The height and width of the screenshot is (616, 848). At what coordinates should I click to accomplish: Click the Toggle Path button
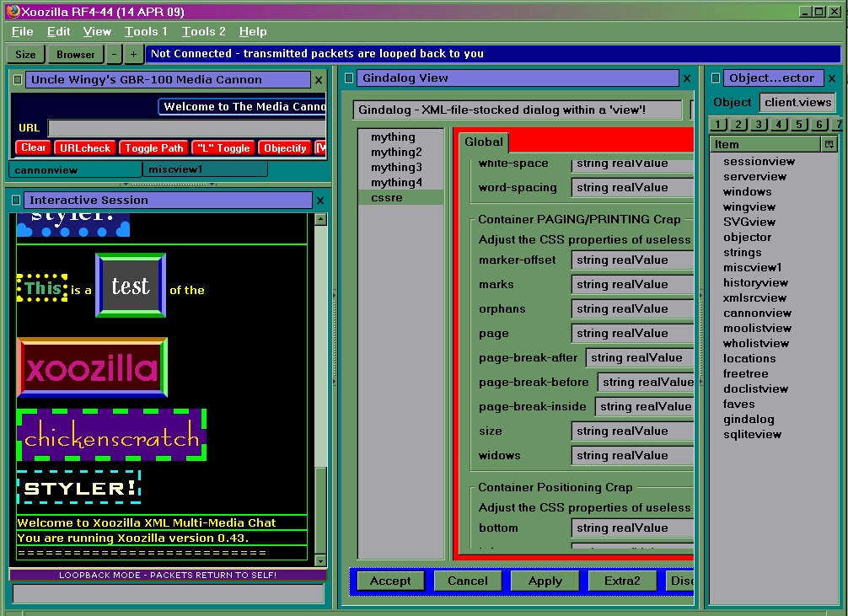click(154, 147)
